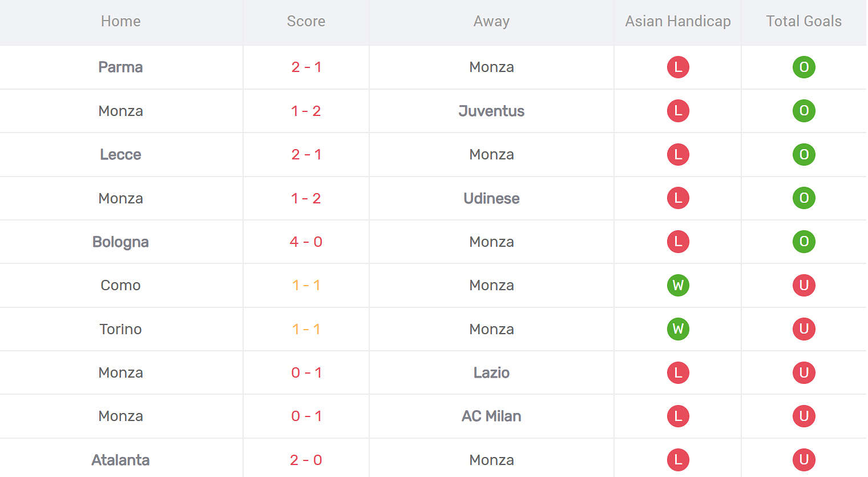The image size is (868, 477).
Task: Select the Asian Handicap column header
Action: tap(678, 21)
